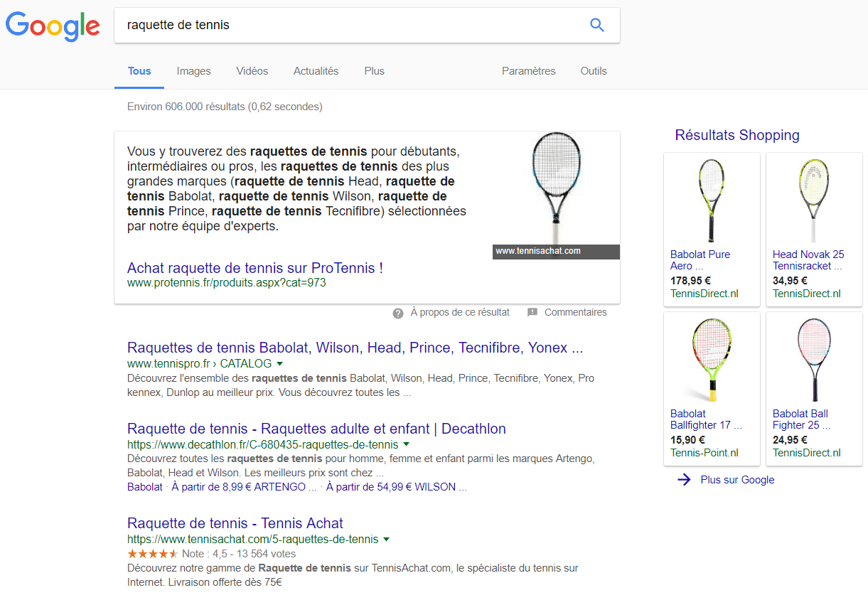Click Babolat Ballfighter 17 racket image
868x600 pixels.
pyautogui.click(x=712, y=360)
